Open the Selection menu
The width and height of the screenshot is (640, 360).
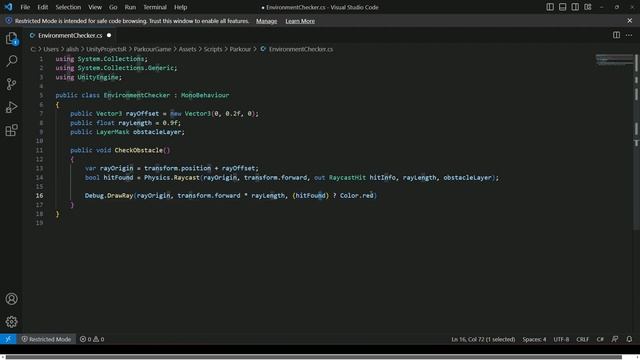[x=68, y=7]
